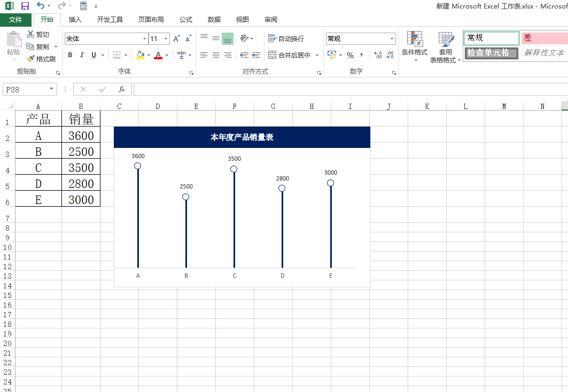The height and width of the screenshot is (392, 568).
Task: Switch to 开发工具 developer tab
Action: point(110,20)
